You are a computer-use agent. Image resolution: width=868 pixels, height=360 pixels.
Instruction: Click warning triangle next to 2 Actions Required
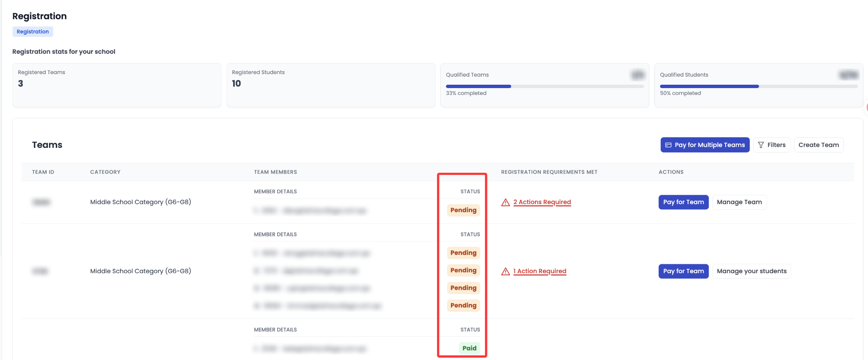click(x=506, y=202)
